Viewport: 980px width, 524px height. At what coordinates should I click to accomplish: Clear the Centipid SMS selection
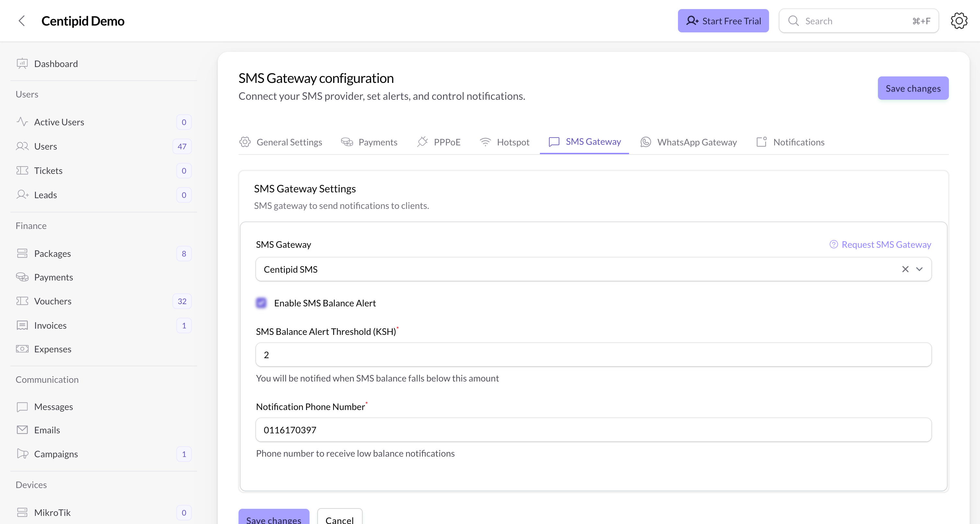click(905, 269)
